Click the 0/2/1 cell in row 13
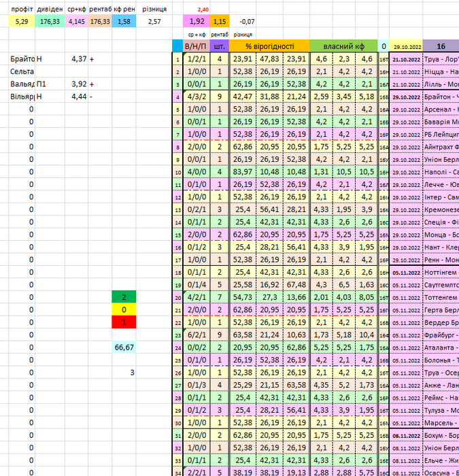The width and height of the screenshot is (459, 476). [197, 209]
